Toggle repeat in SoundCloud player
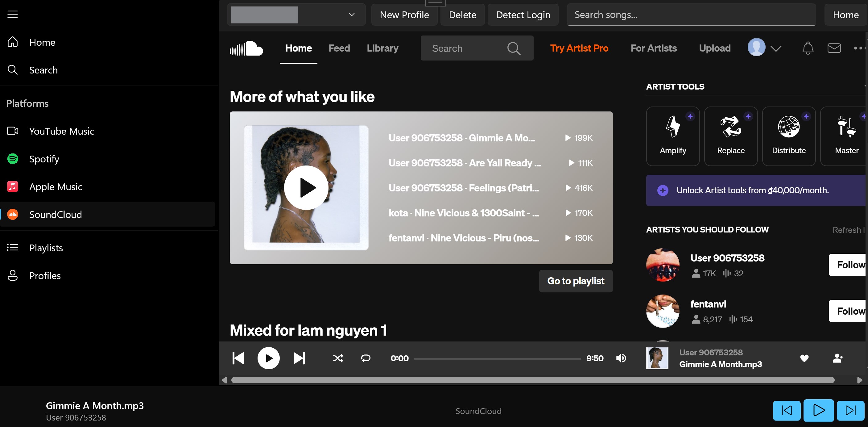This screenshot has height=427, width=868. pyautogui.click(x=366, y=358)
